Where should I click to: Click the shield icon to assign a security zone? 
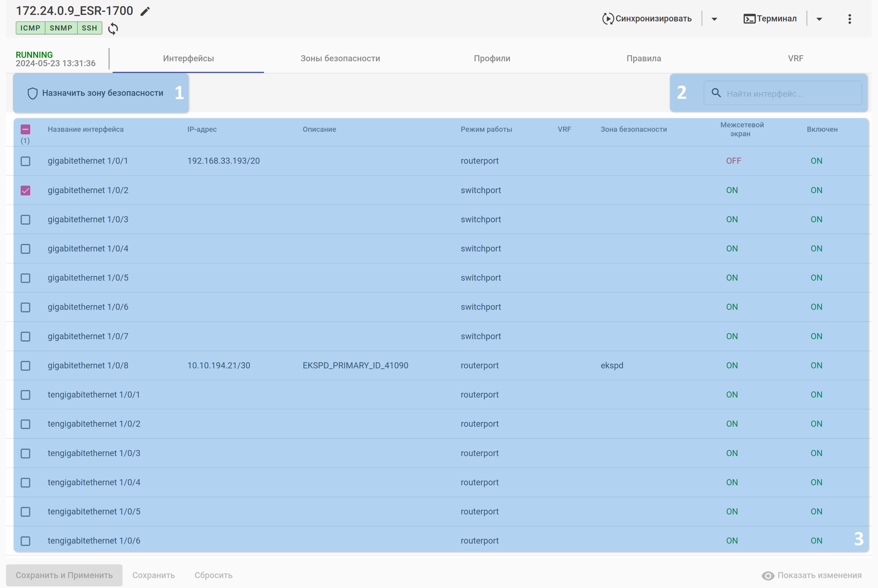coord(33,93)
